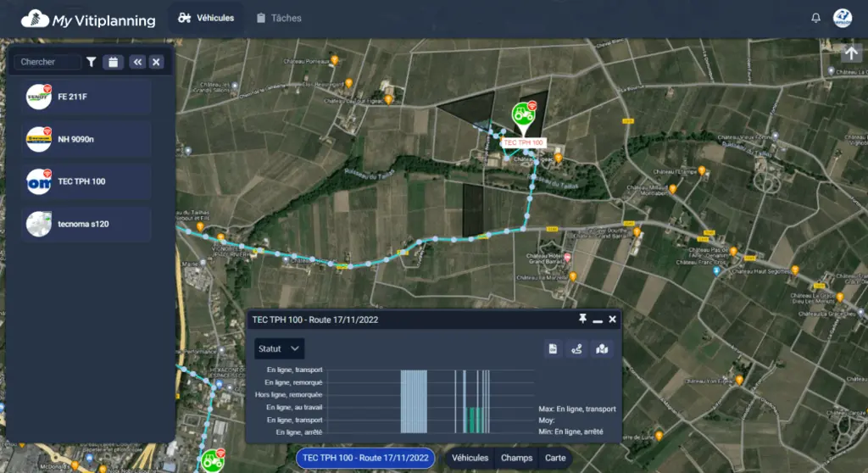Viewport: 868px width, 473px height.
Task: Click the Champs button at bottom
Action: click(x=516, y=458)
